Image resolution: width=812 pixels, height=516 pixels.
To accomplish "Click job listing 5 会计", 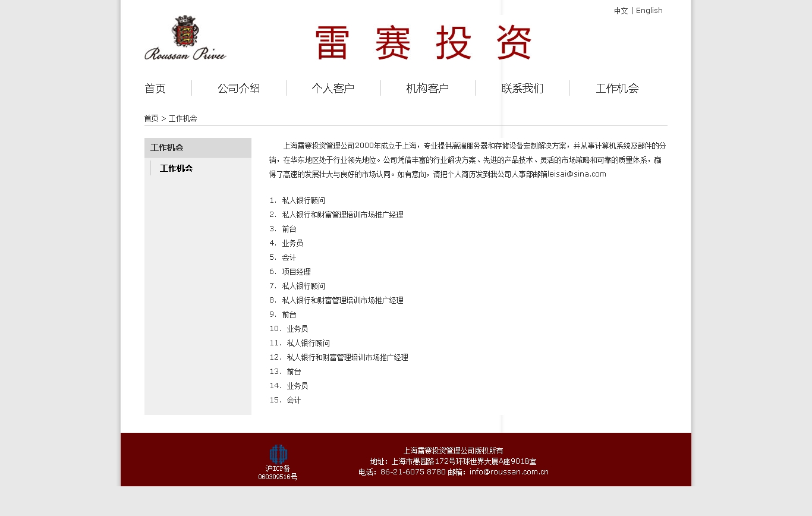I will coord(289,257).
